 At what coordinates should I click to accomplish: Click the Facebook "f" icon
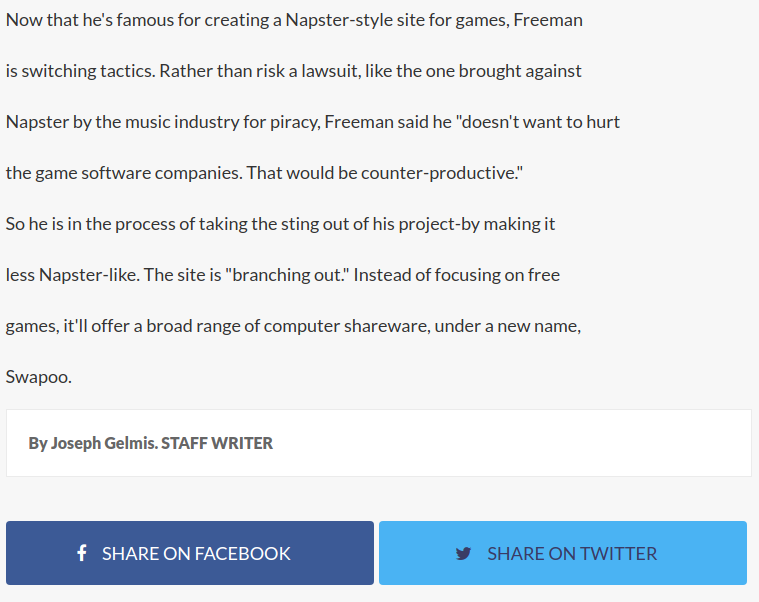[82, 553]
